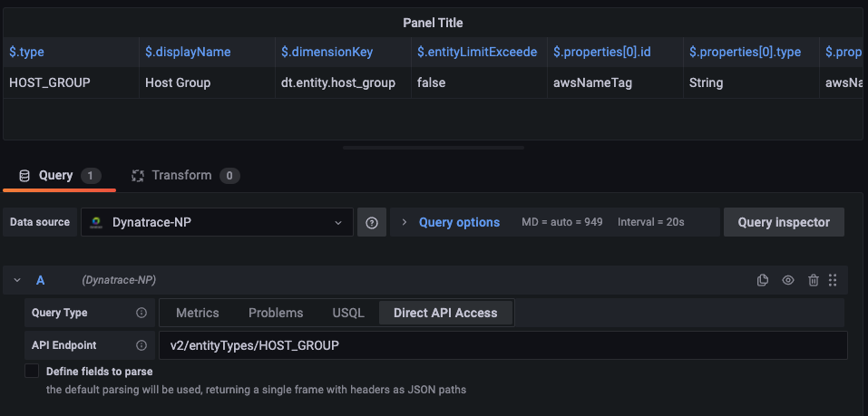Click the String table cell

click(x=751, y=83)
